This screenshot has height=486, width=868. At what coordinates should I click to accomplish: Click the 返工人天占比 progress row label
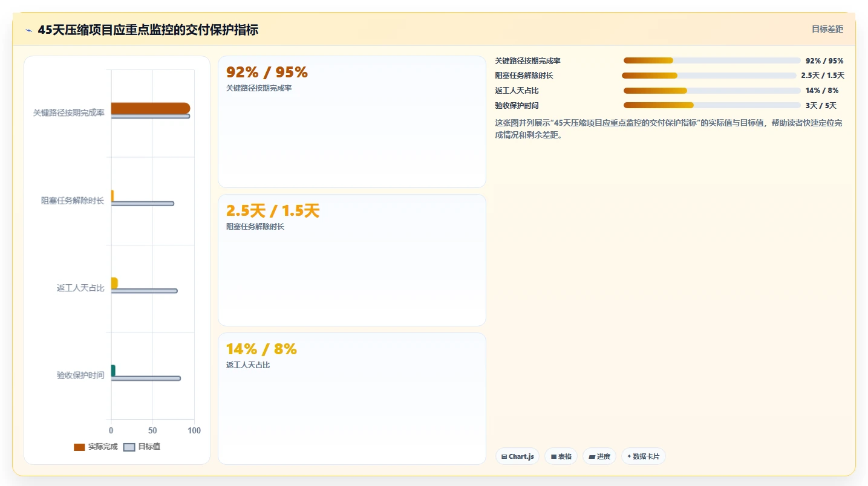(517, 91)
